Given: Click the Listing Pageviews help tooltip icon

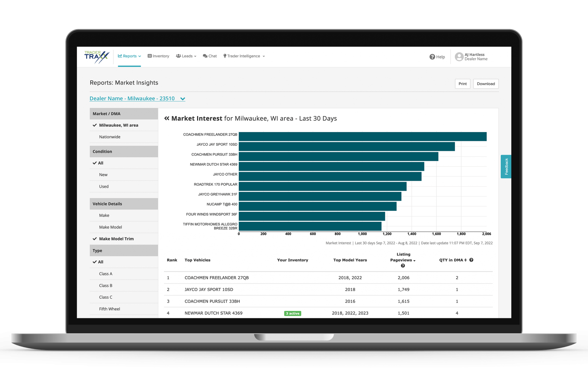Looking at the screenshot, I should (x=403, y=266).
